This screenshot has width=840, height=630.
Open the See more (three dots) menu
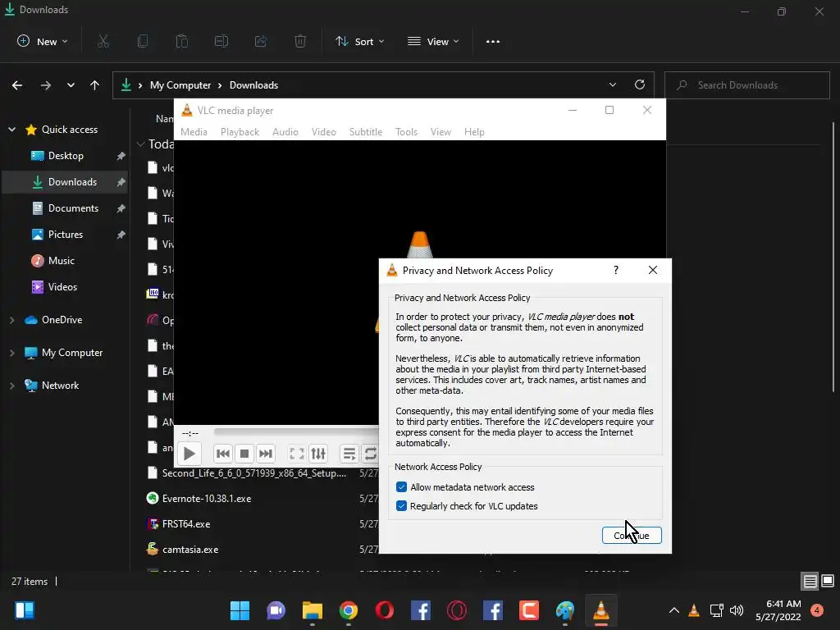click(x=493, y=41)
